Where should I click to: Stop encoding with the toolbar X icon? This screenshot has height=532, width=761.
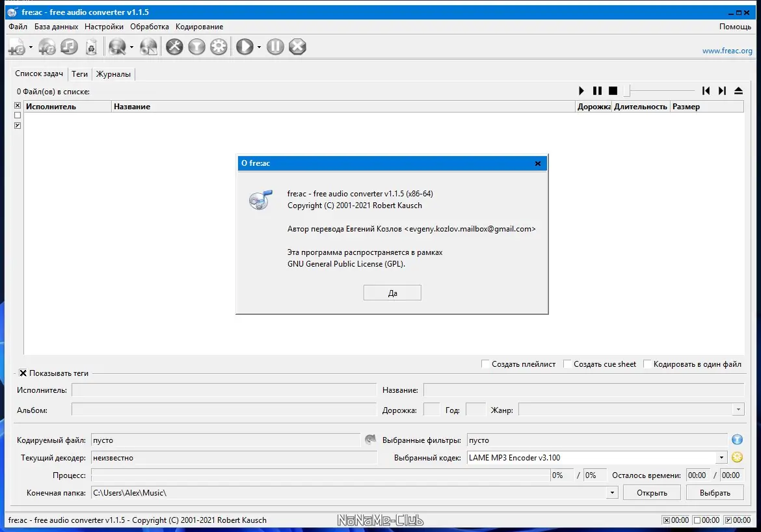point(297,47)
